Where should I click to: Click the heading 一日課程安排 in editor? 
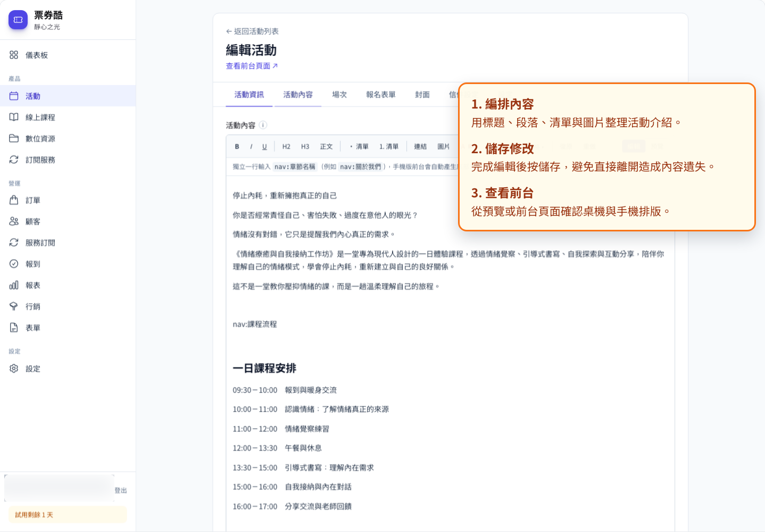264,368
